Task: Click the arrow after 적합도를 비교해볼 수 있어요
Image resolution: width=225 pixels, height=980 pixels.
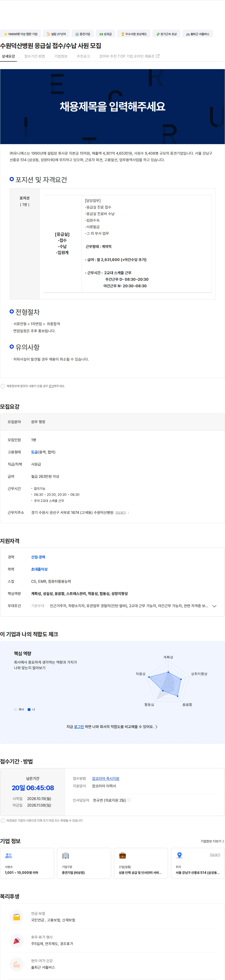Action: tap(157, 727)
